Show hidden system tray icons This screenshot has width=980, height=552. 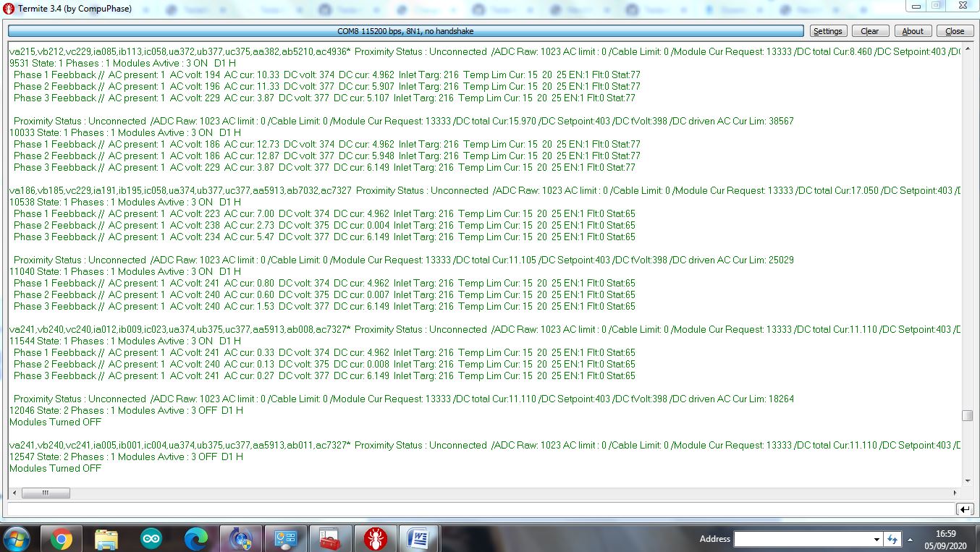click(x=910, y=540)
